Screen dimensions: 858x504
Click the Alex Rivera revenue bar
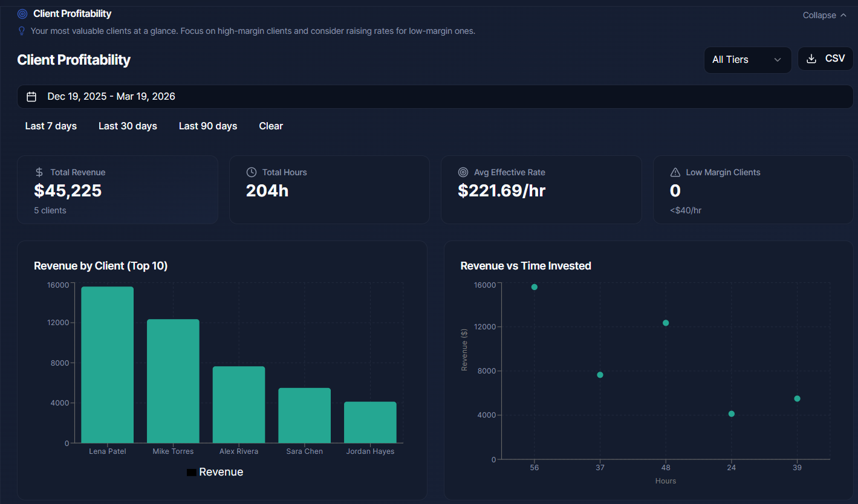(x=239, y=405)
